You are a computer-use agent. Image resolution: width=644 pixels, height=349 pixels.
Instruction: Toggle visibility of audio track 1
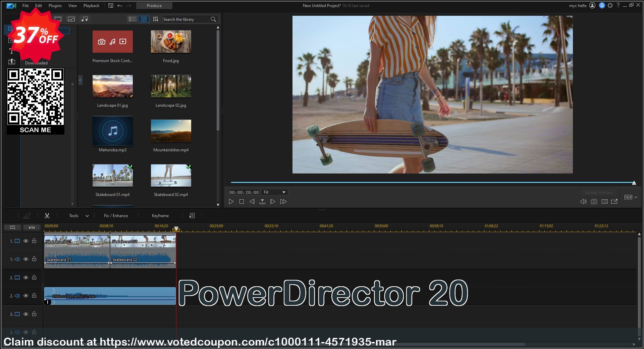[x=26, y=259]
